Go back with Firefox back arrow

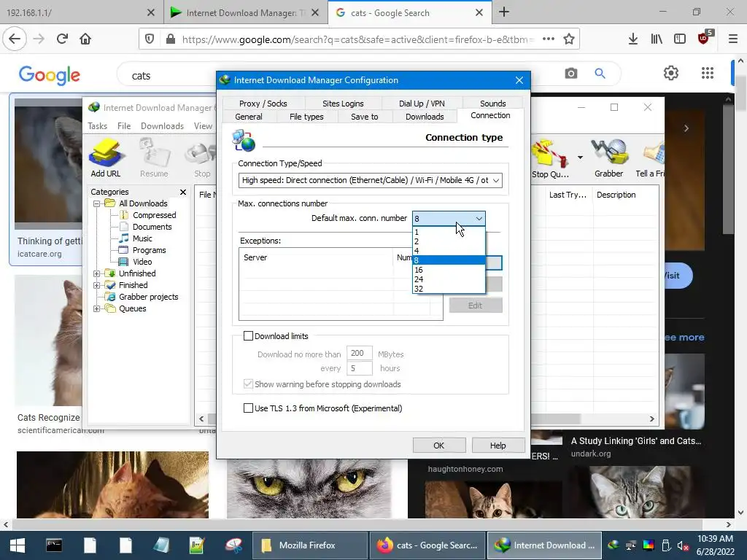(x=15, y=39)
